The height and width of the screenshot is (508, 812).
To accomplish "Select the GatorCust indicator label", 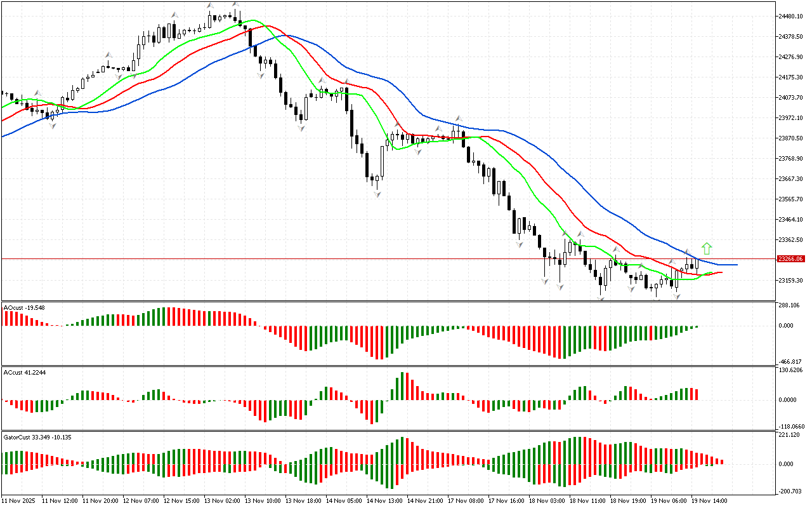I will (x=36, y=438).
